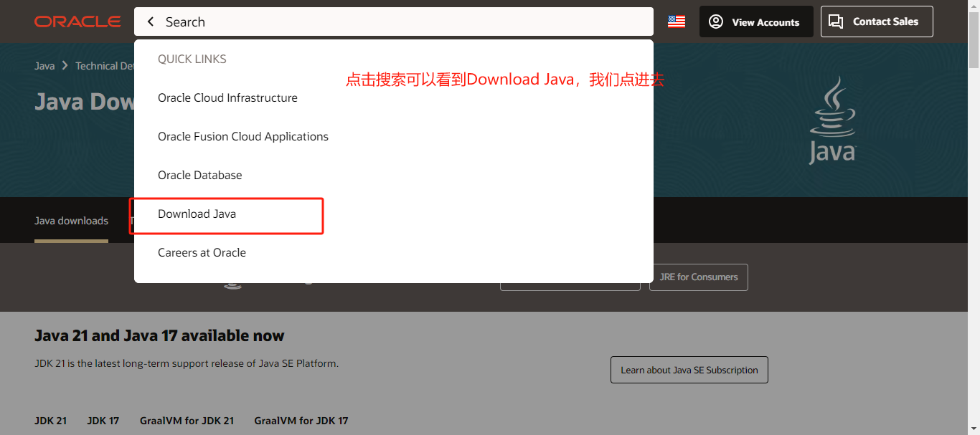The width and height of the screenshot is (980, 435).
Task: Open Oracle Fusion Cloud Applications link
Action: point(243,136)
